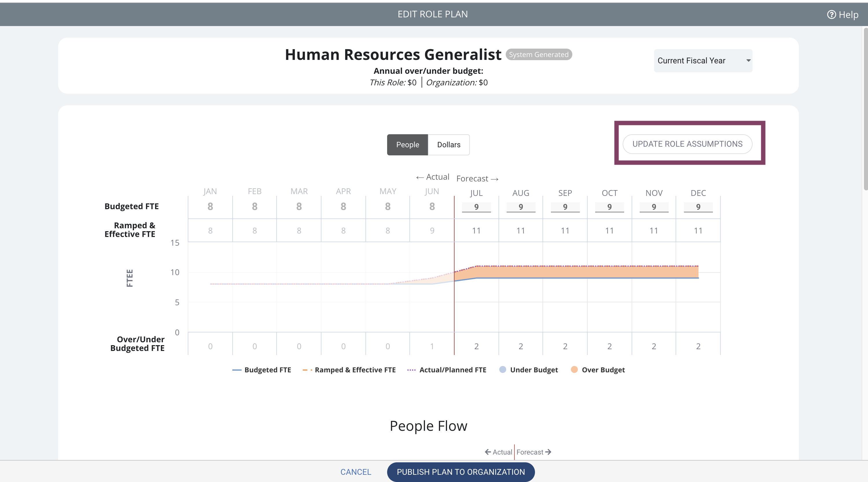Edit the JUL Budgeted FTE field
The image size is (868, 482).
pos(476,207)
